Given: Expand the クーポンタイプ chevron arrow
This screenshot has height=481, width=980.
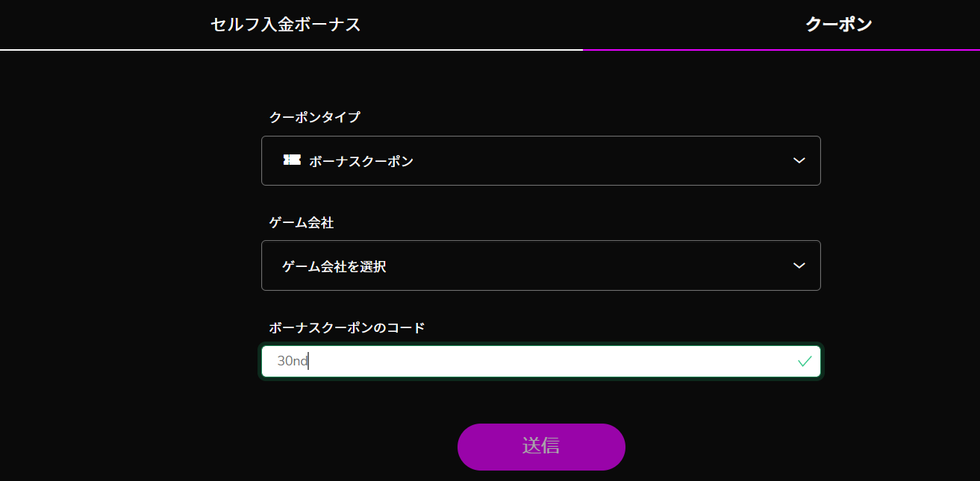Looking at the screenshot, I should point(799,160).
